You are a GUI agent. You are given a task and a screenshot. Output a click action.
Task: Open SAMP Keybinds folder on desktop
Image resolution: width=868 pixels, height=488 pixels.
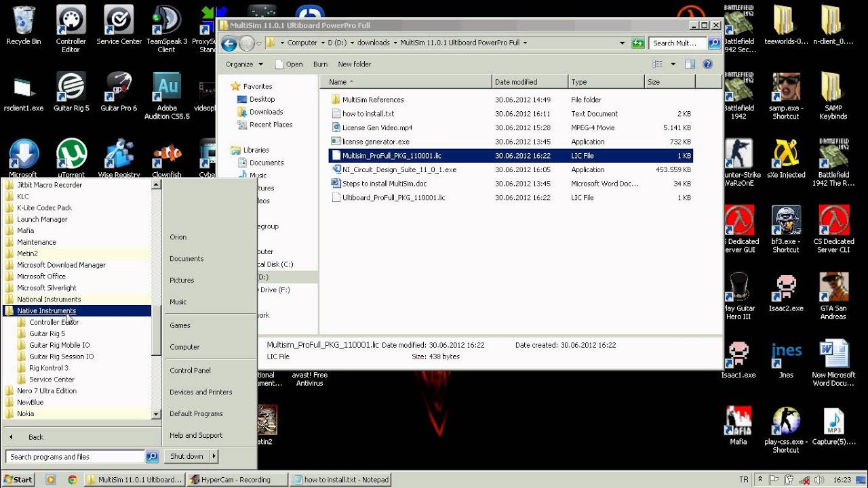[x=833, y=96]
